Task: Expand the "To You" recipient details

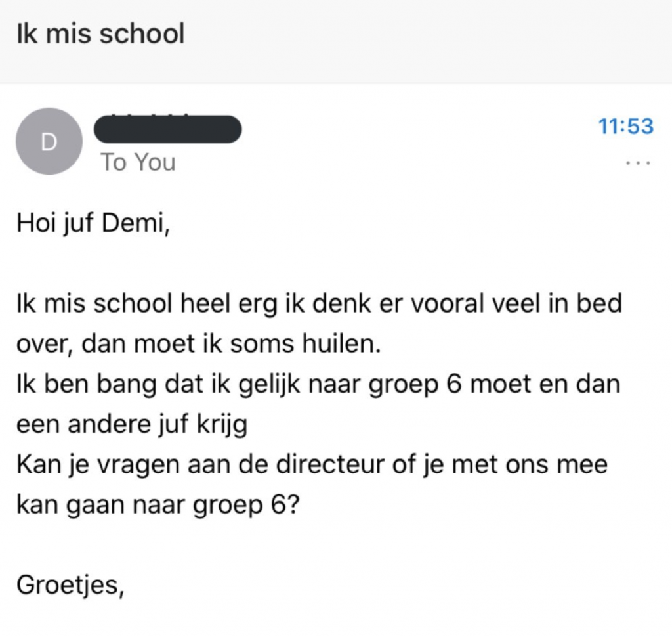Action: click(x=138, y=162)
